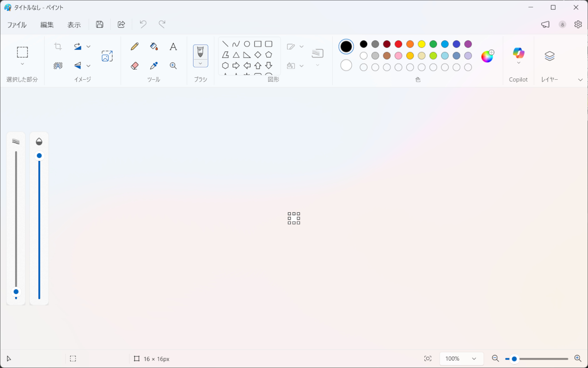588x368 pixels.
Task: Expand the Rotate options chevron
Action: [89, 46]
